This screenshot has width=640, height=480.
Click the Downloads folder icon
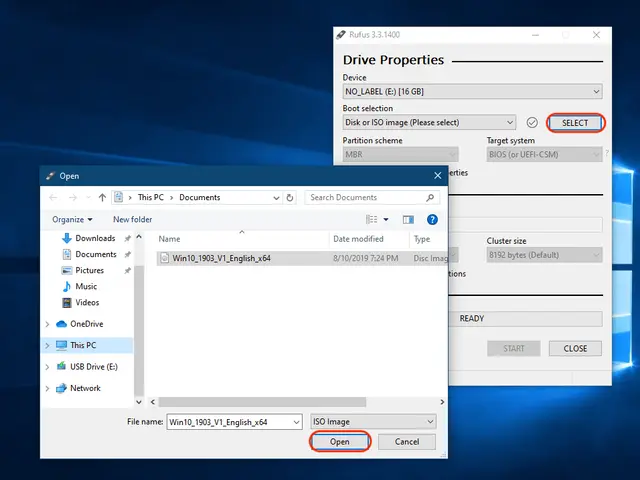tap(67, 238)
